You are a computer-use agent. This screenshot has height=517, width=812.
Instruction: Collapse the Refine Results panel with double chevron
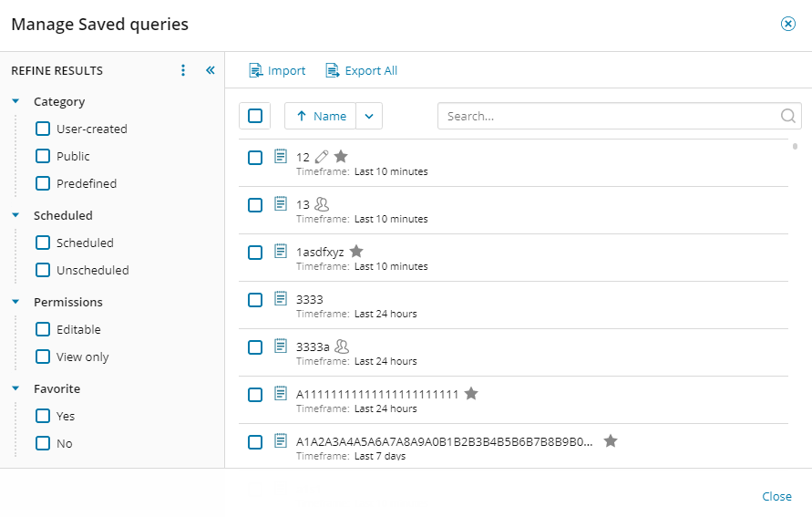pyautogui.click(x=210, y=70)
